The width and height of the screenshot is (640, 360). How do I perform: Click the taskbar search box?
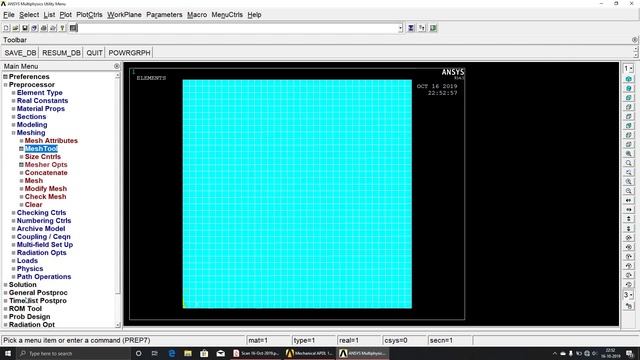(x=73, y=353)
